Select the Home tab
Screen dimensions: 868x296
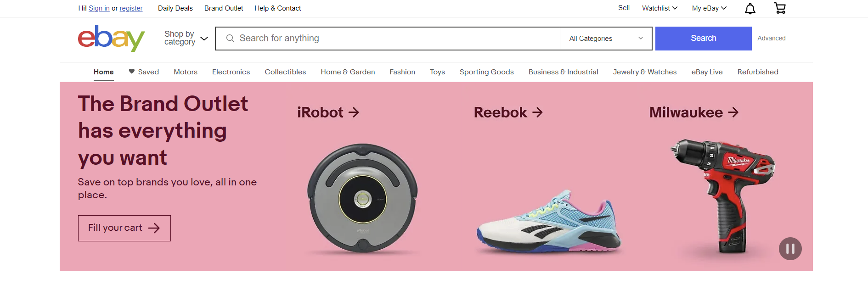pyautogui.click(x=104, y=72)
